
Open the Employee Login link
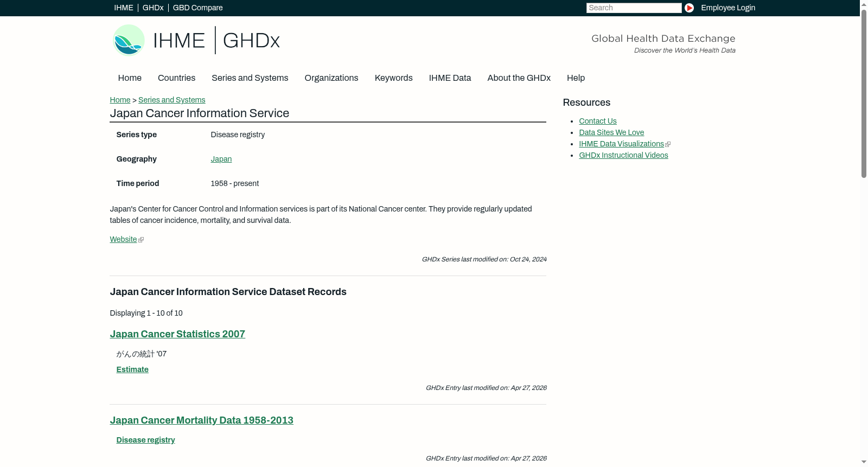point(728,8)
